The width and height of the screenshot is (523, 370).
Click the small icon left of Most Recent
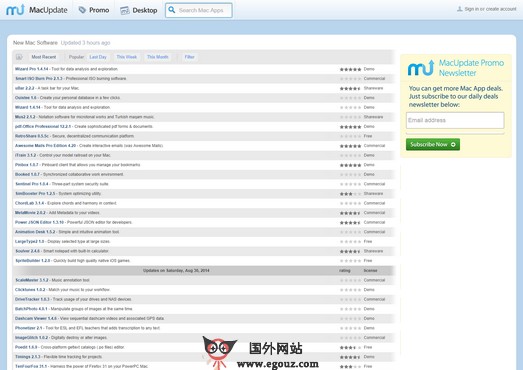tap(19, 57)
